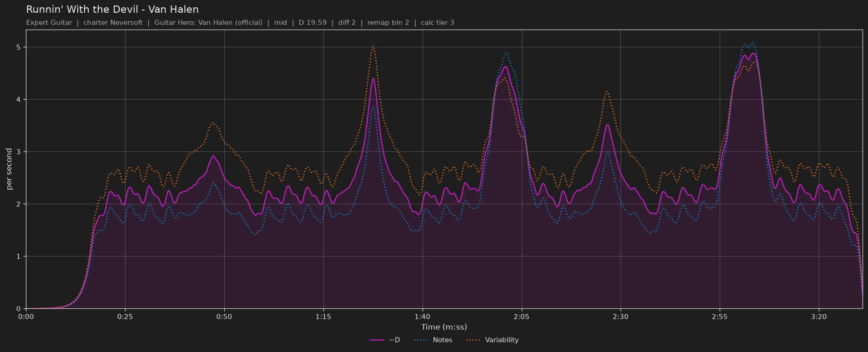Click the blue dotted Notes legend swatch

point(421,340)
